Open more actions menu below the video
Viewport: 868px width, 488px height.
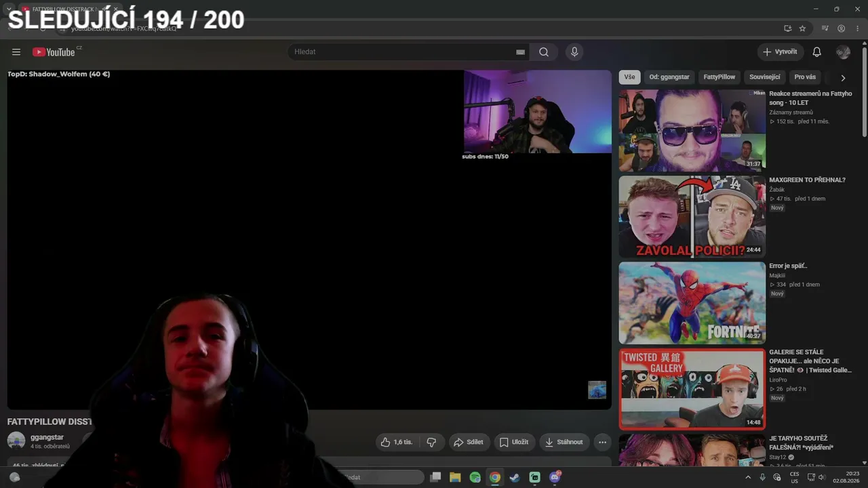(602, 442)
